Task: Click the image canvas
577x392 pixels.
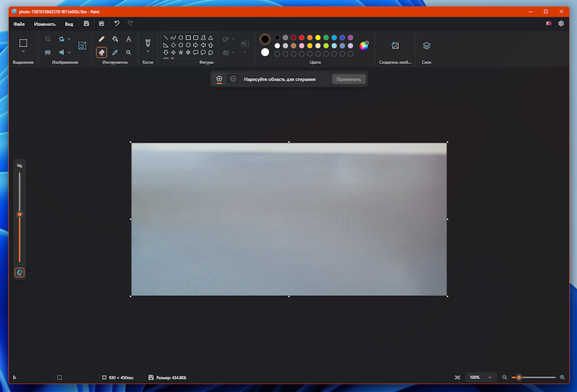Action: point(288,219)
